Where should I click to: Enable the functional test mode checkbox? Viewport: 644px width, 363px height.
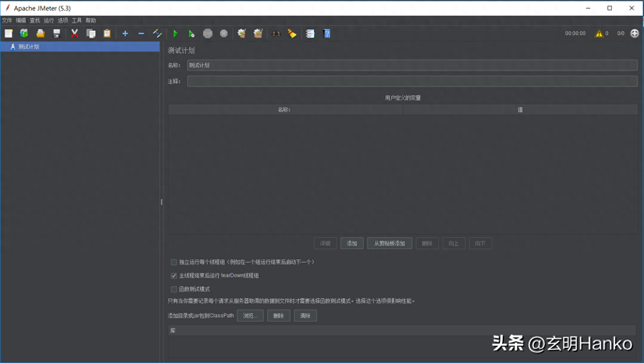[174, 289]
